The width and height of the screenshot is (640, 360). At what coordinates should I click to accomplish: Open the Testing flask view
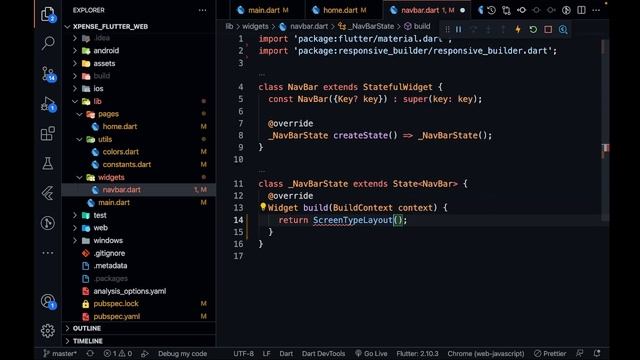pos(48,163)
